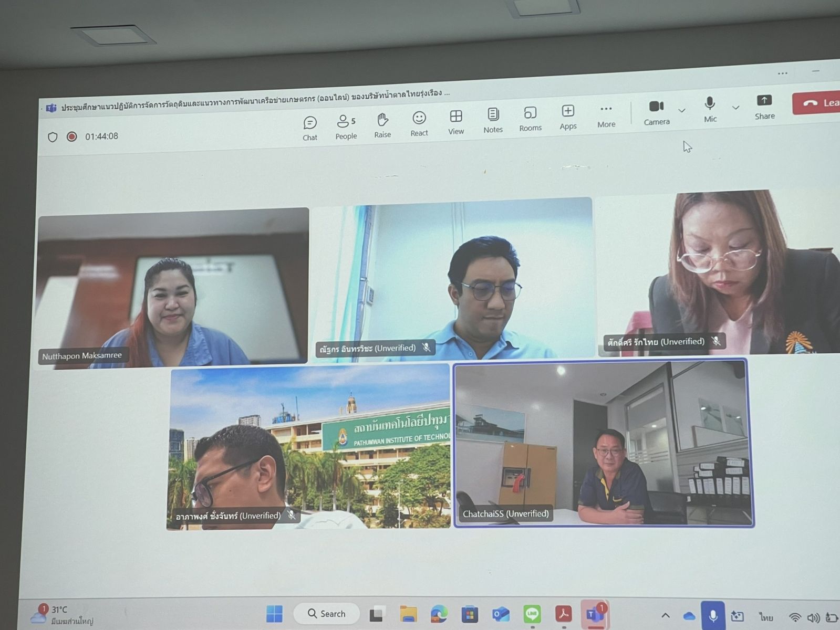Click the taskbar Search box

(326, 613)
